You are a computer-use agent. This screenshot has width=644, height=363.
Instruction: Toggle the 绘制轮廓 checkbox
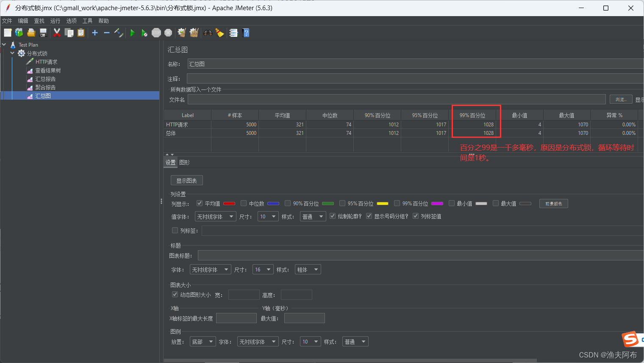click(333, 216)
